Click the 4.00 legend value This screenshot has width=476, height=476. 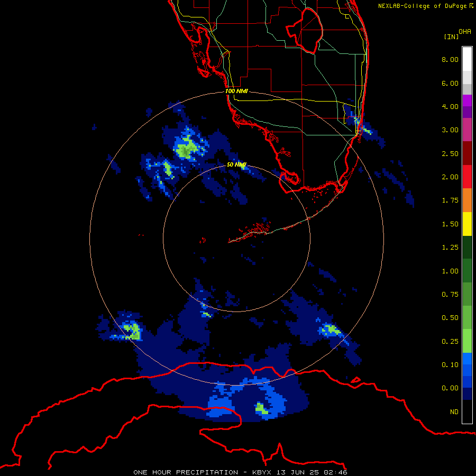(450, 106)
